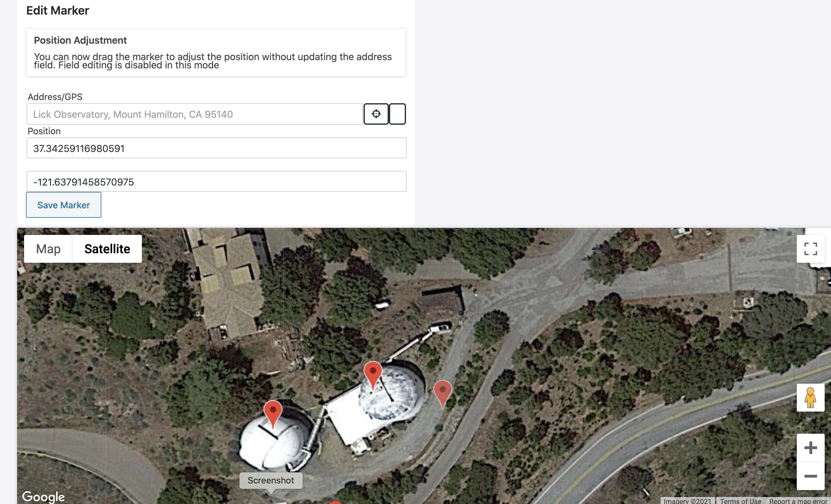
Task: Click the Address/GPS input field
Action: pyautogui.click(x=194, y=114)
